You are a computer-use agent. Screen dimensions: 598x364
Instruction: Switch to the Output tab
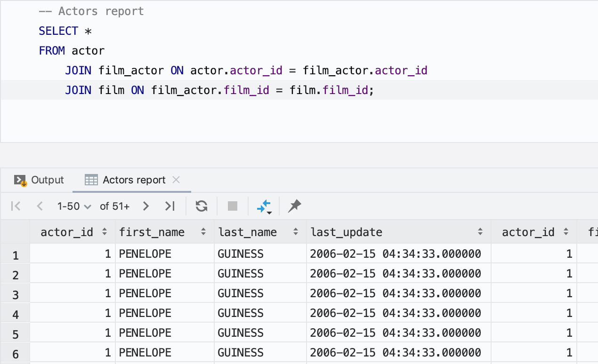point(39,180)
